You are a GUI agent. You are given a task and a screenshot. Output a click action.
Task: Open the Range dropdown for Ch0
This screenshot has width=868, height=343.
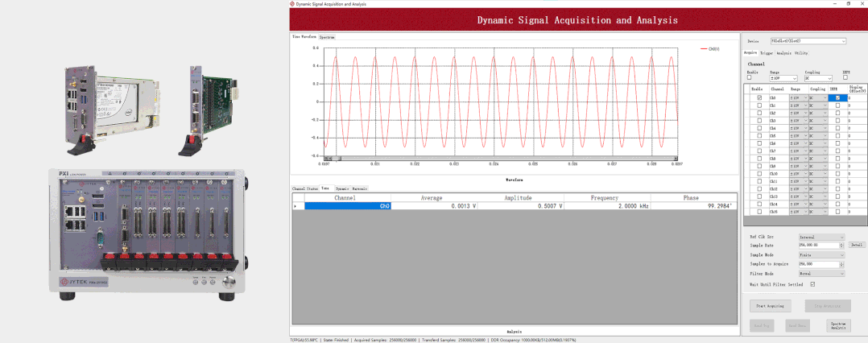(798, 97)
